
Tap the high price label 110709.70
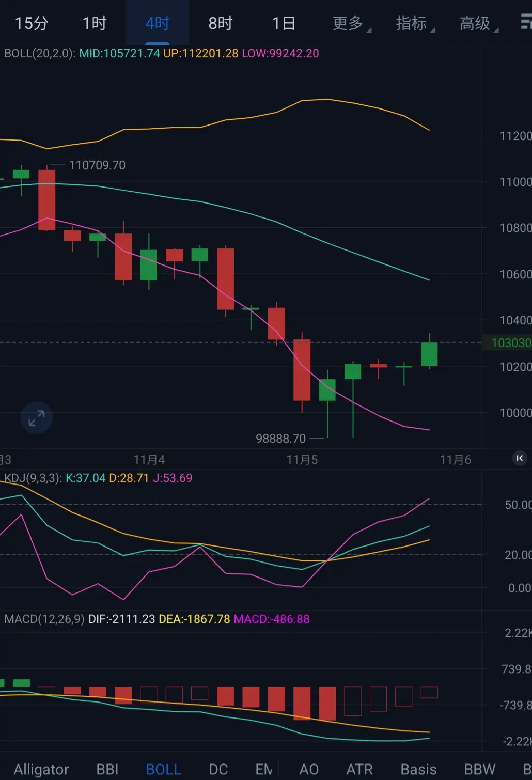click(97, 165)
